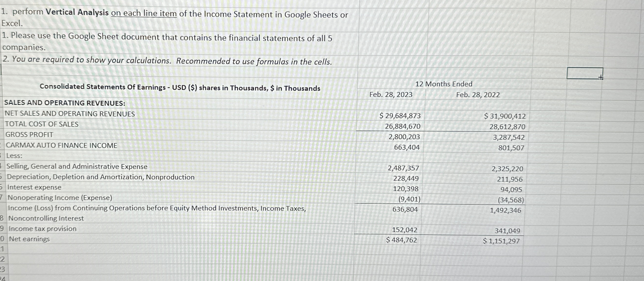Select Depreciation, Depletion and Amortization label
The height and width of the screenshot is (281, 644).
point(101,177)
